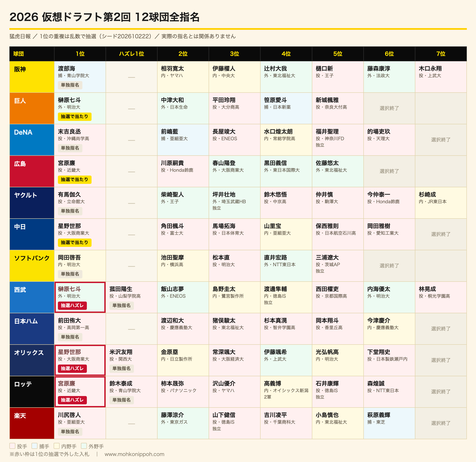Click 杉崎成 in ヤクルト's 7位 cell
476x462 pixels.
[427, 195]
